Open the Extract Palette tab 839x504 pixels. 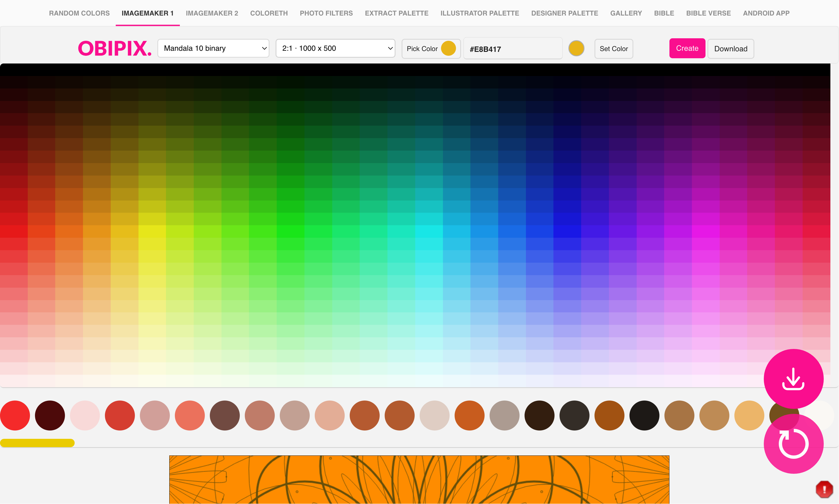tap(396, 13)
